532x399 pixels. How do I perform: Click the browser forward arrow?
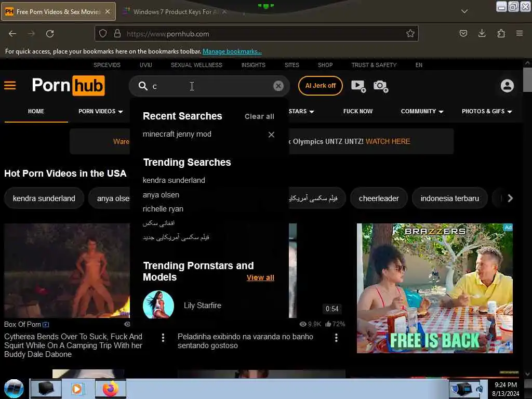pyautogui.click(x=31, y=34)
